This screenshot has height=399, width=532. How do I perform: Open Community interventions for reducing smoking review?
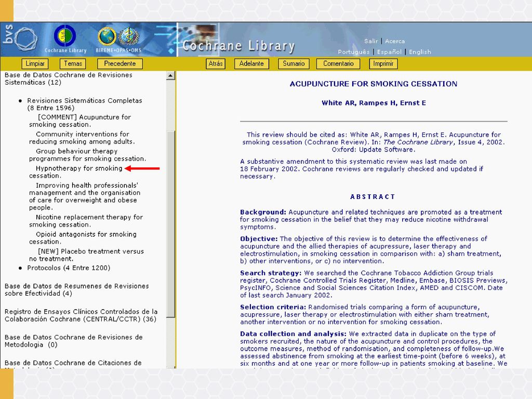click(x=82, y=138)
